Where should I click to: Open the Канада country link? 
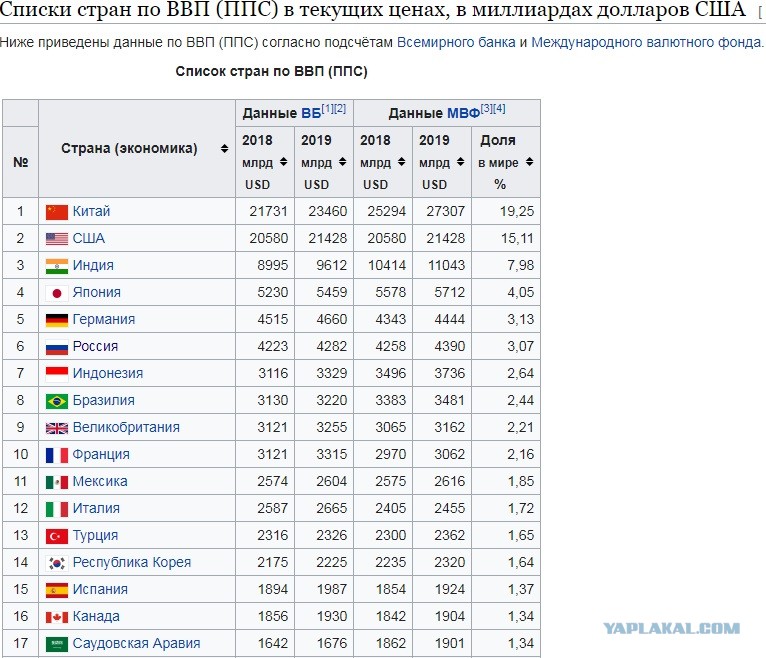point(96,616)
